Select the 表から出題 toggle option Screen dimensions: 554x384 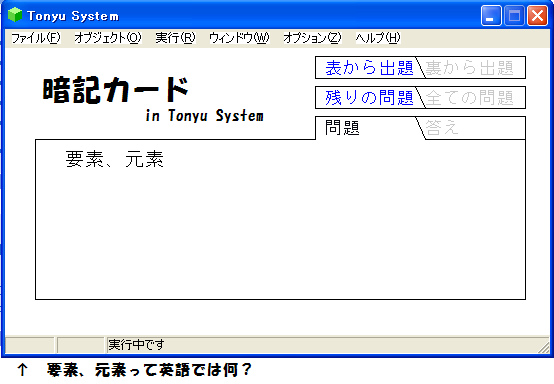coord(369,67)
